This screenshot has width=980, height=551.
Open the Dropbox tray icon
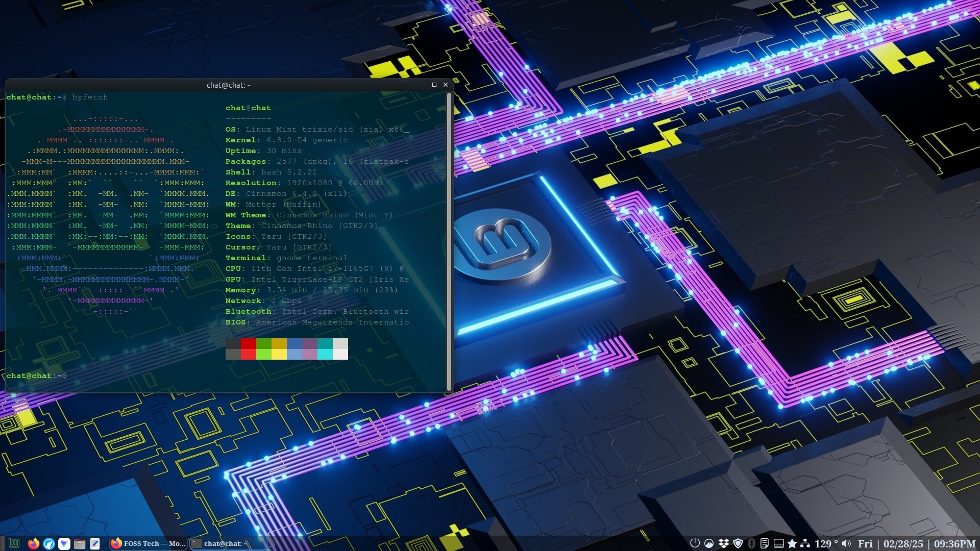click(x=723, y=543)
